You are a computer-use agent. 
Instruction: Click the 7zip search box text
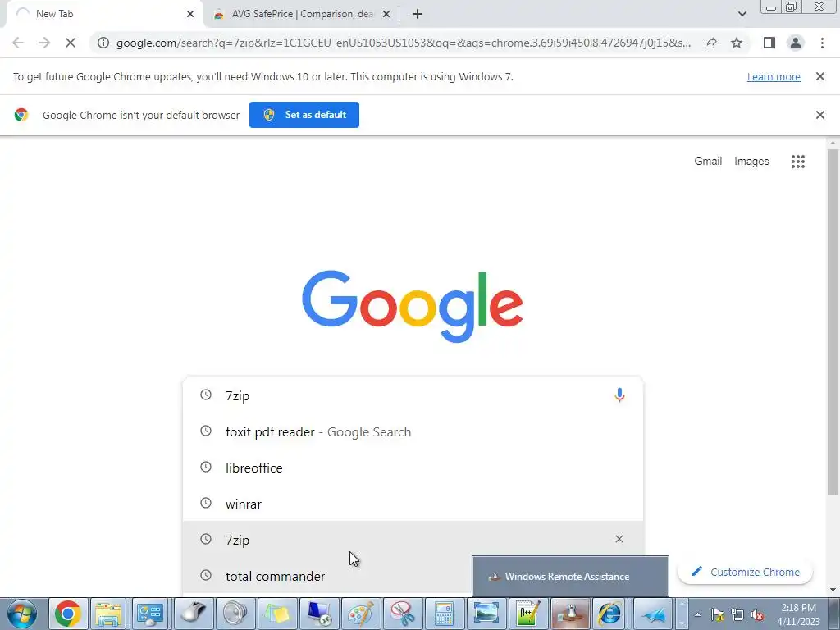pyautogui.click(x=237, y=396)
